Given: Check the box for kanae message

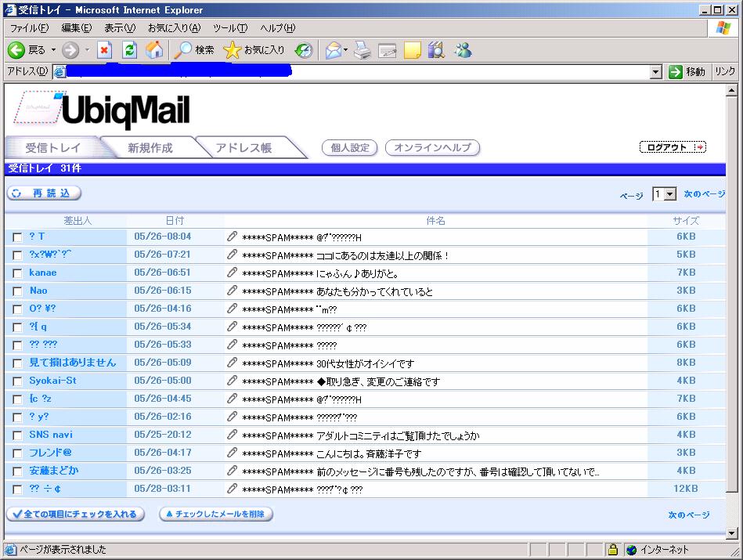Looking at the screenshot, I should pyautogui.click(x=17, y=273).
